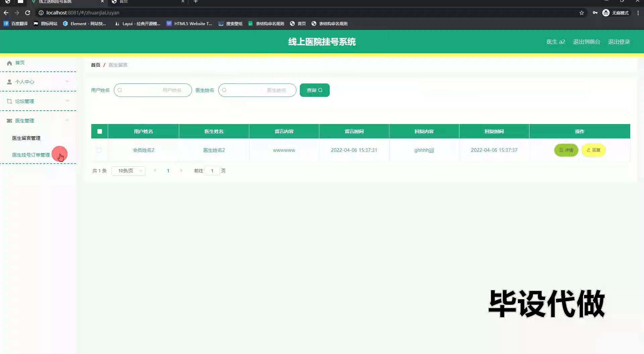Click 退出到前台 in the header
Screen dimensions: 644x354
pos(587,42)
